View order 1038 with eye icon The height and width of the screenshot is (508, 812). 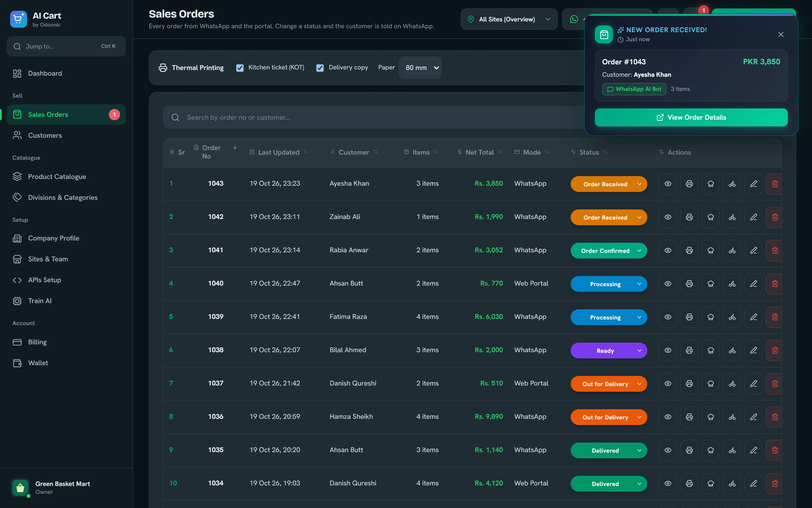668,350
